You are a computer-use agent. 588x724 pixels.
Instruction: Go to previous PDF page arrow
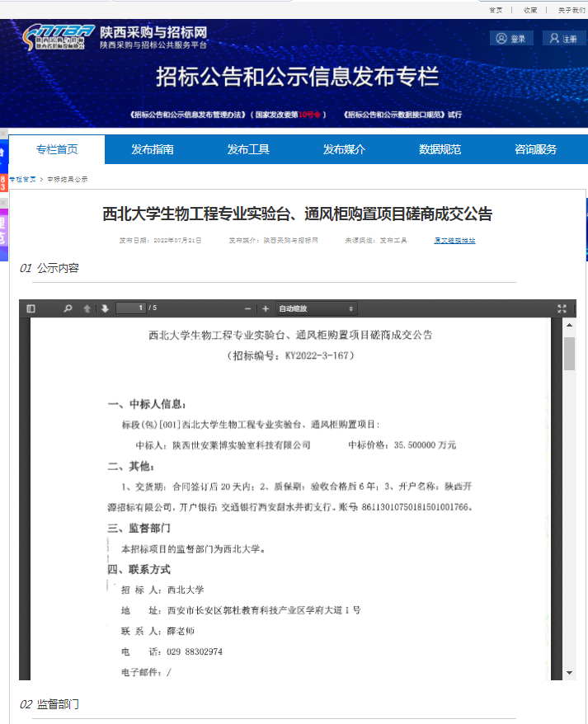pos(87,308)
